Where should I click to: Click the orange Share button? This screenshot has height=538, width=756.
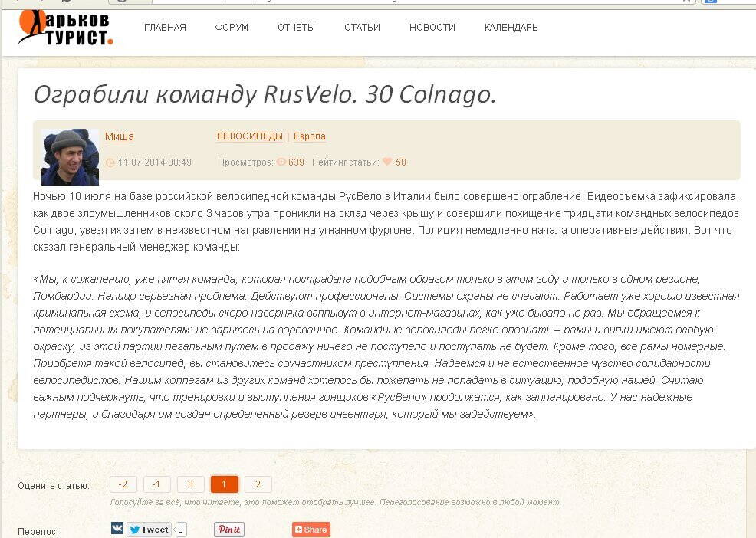[x=311, y=530]
